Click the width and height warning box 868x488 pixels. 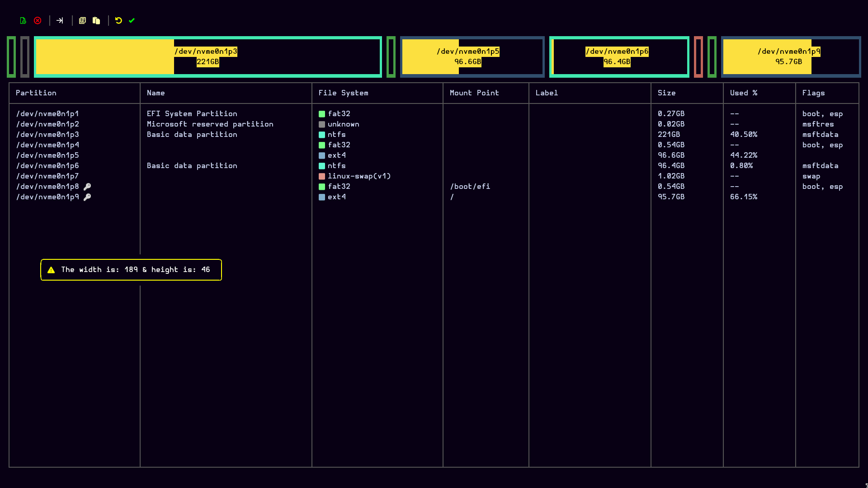(x=131, y=270)
